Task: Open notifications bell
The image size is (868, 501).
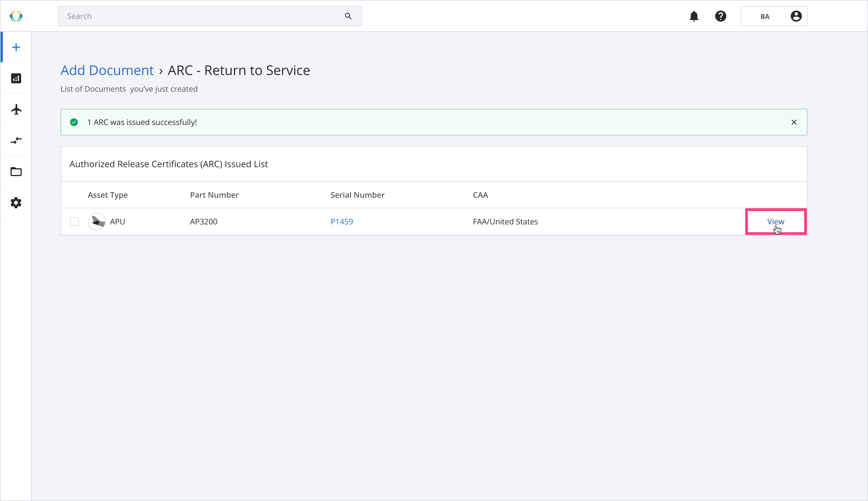Action: click(694, 16)
